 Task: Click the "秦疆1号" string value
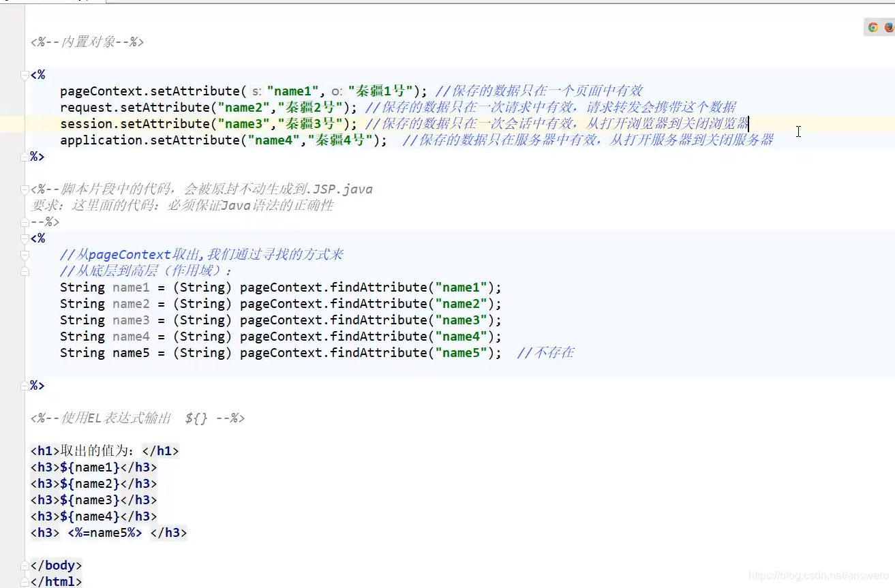click(380, 91)
